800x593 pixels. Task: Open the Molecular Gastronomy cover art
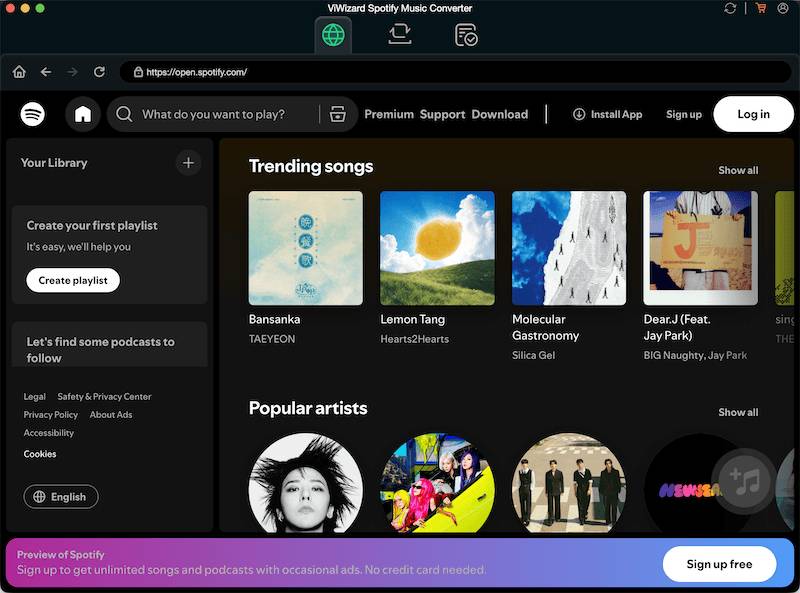click(569, 248)
